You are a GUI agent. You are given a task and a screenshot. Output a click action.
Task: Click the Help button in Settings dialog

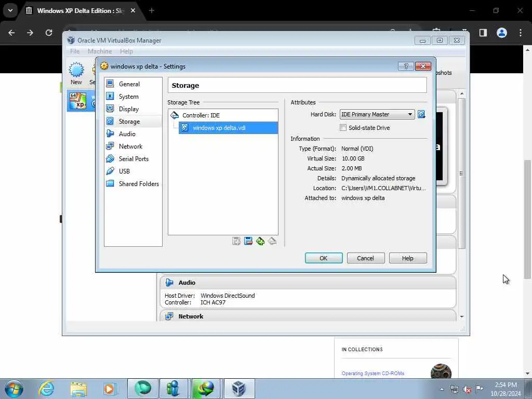click(x=408, y=258)
